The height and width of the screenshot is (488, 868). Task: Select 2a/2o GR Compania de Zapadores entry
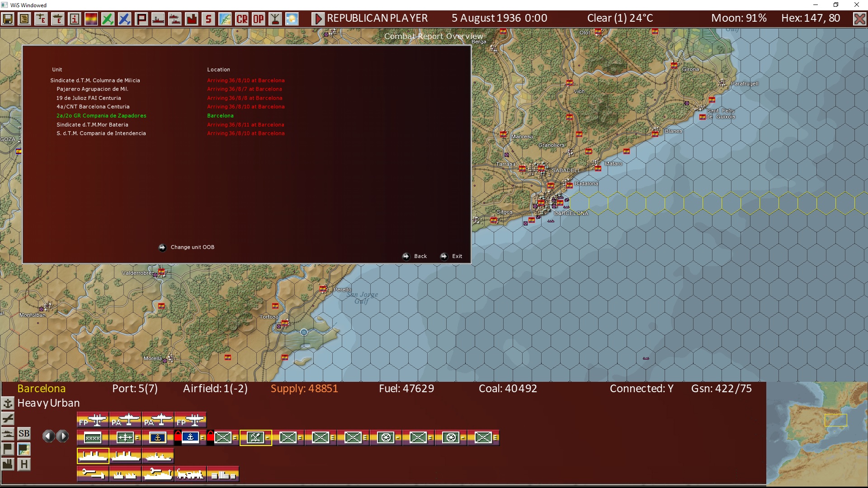tap(101, 116)
